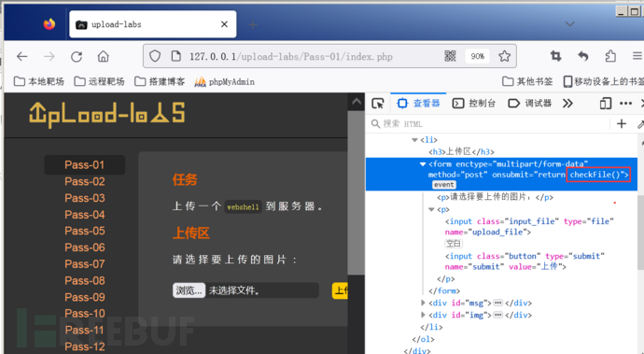Switch to the 控制台 console tab
This screenshot has height=354, width=644.
[473, 103]
